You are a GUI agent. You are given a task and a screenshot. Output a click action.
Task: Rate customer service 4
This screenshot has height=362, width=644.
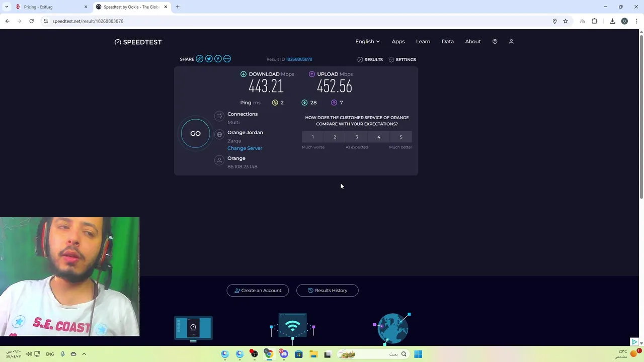(379, 137)
